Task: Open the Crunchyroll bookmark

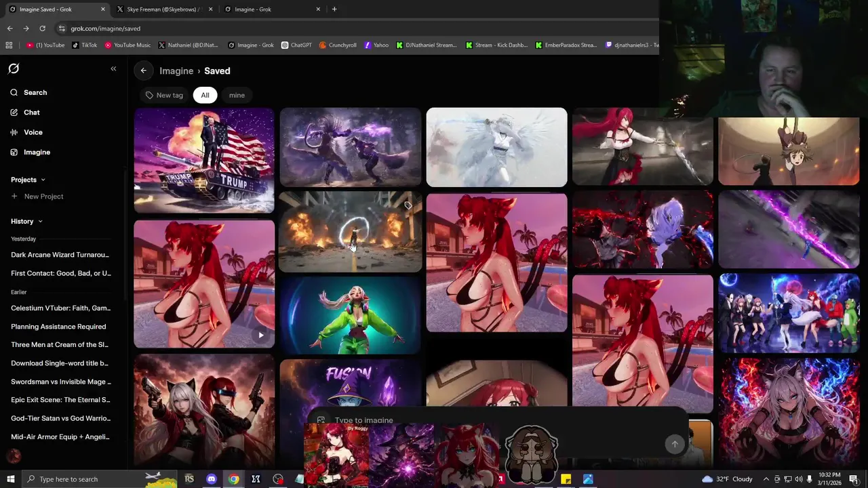Action: coord(337,45)
